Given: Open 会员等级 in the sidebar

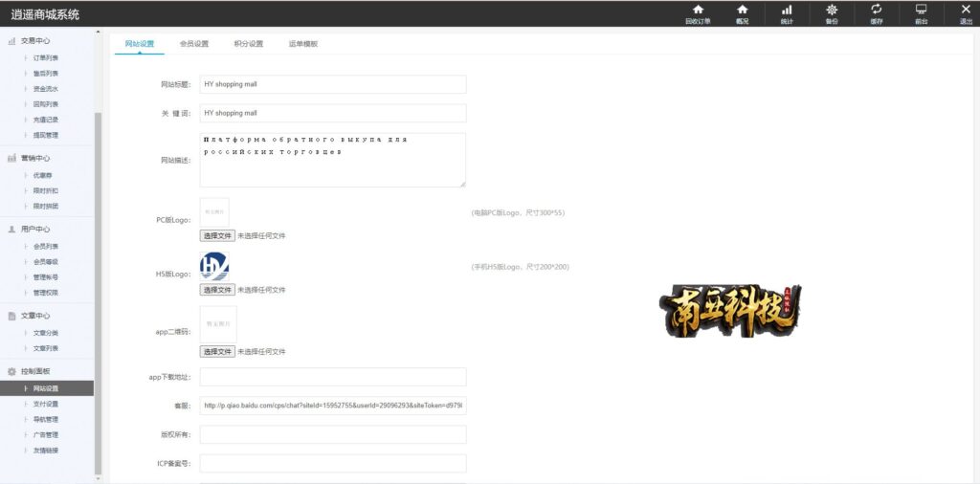Looking at the screenshot, I should pyautogui.click(x=46, y=262).
